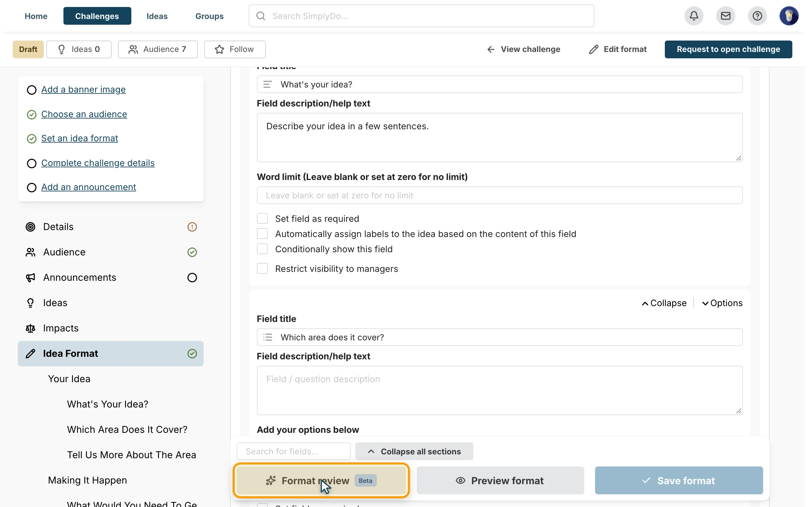Viewport: 812px width, 507px height.
Task: Click the help question mark icon
Action: point(757,16)
